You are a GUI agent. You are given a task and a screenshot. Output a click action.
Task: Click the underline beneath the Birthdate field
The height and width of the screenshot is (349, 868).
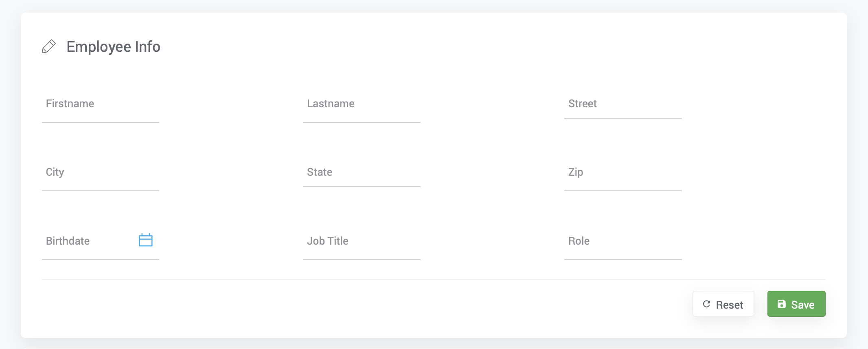100,260
